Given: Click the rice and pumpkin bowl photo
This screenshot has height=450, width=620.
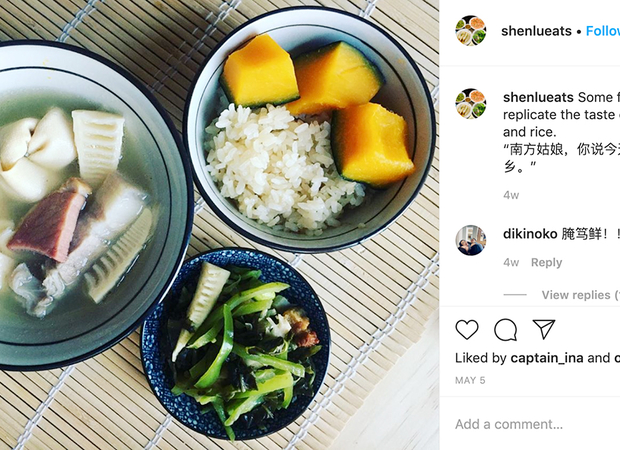Looking at the screenshot, I should [x=310, y=130].
